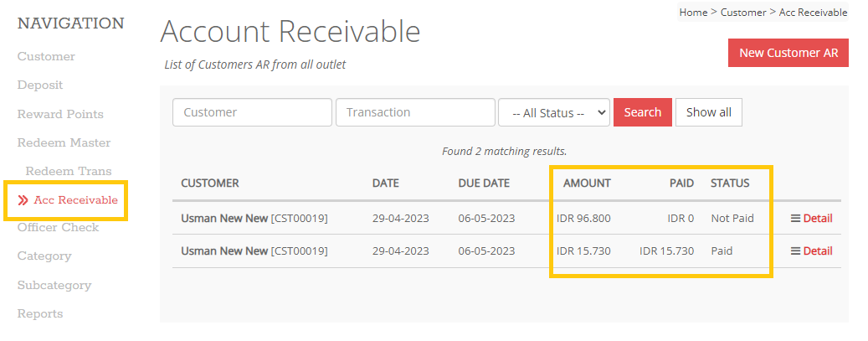Open Reports from the sidebar
The image size is (868, 341).
pos(40,313)
